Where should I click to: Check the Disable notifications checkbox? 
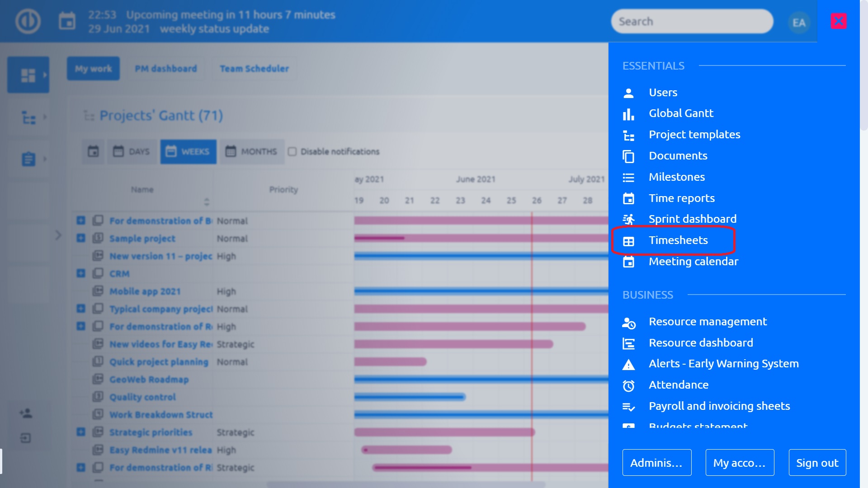292,151
